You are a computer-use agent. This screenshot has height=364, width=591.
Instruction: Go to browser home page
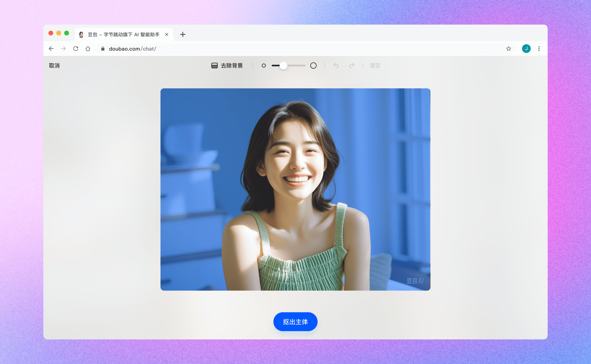pyautogui.click(x=88, y=49)
